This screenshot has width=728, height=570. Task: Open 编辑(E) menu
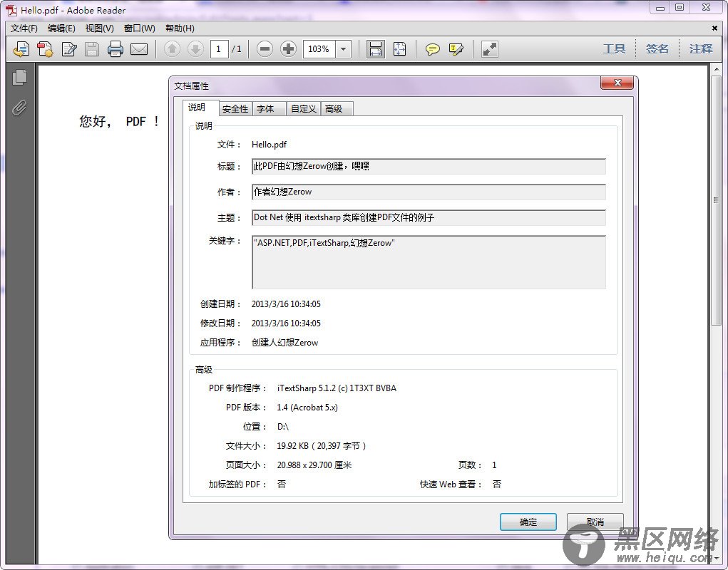point(61,28)
